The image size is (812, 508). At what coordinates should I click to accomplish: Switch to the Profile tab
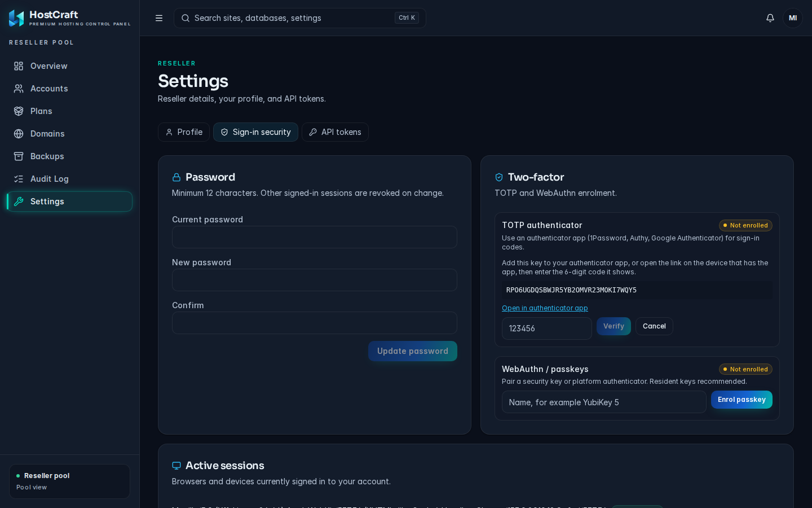[184, 132]
